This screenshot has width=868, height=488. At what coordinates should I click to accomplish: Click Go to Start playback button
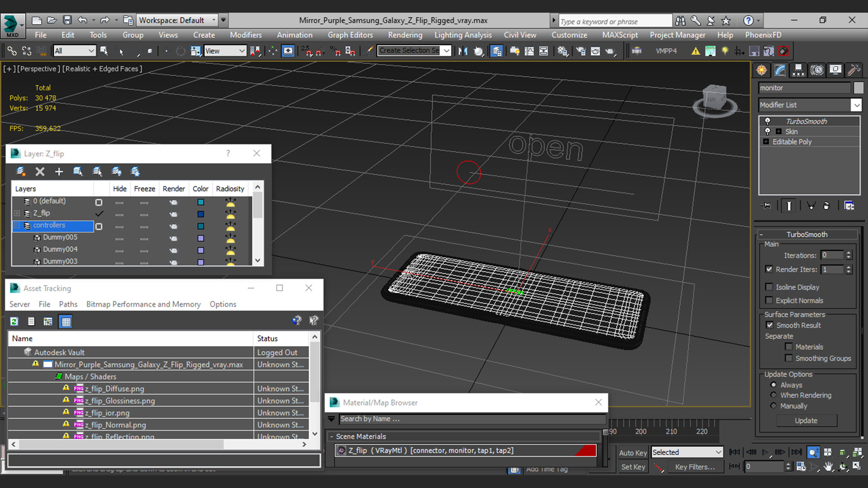coord(735,452)
